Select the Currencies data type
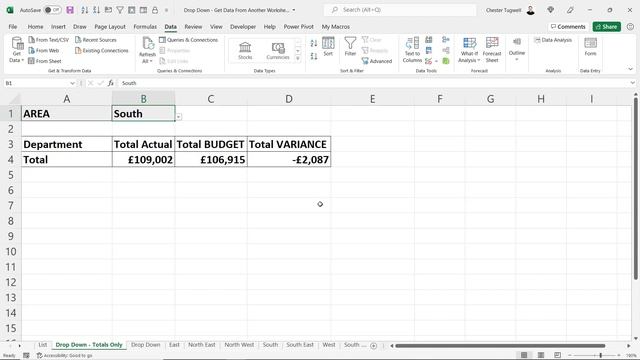Image resolution: width=640 pixels, height=360 pixels. coord(278,51)
